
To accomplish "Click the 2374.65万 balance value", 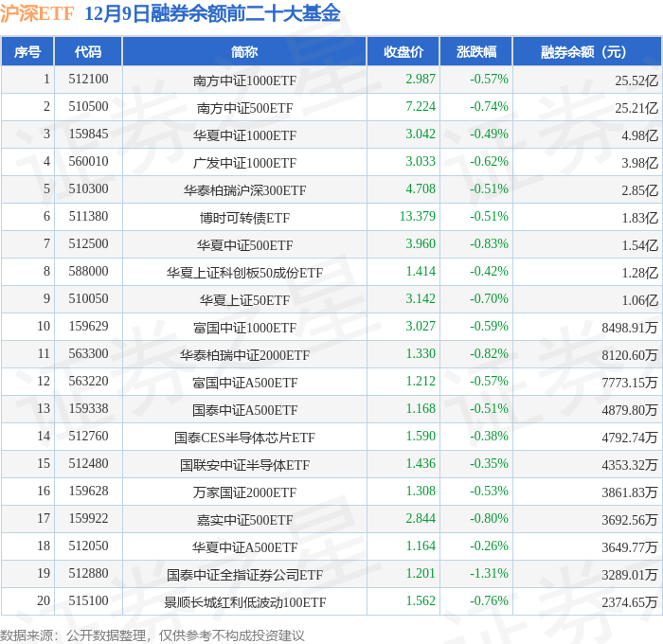I will 630,602.
